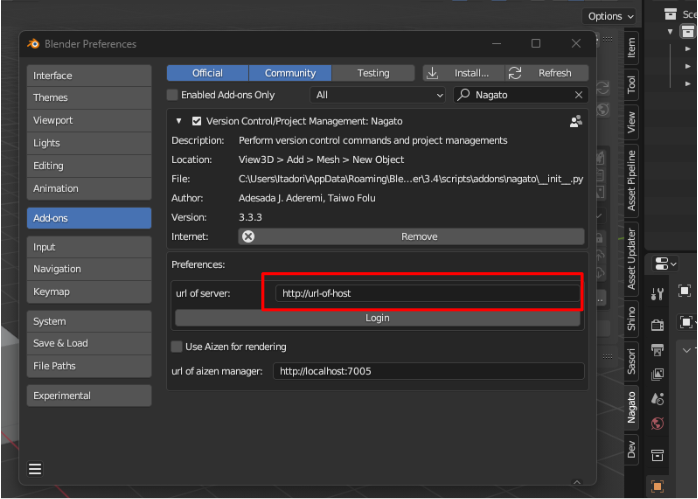The width and height of the screenshot is (698, 499).
Task: Open Output properties printer icon
Action: pos(657,349)
